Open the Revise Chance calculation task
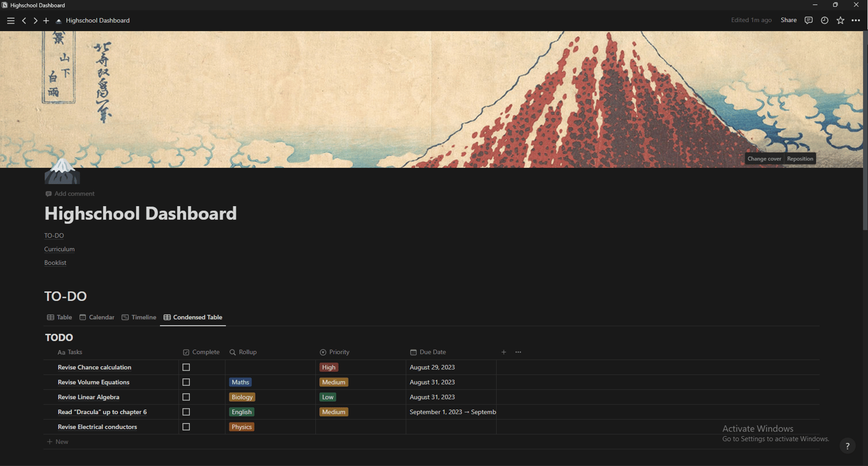The height and width of the screenshot is (466, 868). click(x=94, y=367)
